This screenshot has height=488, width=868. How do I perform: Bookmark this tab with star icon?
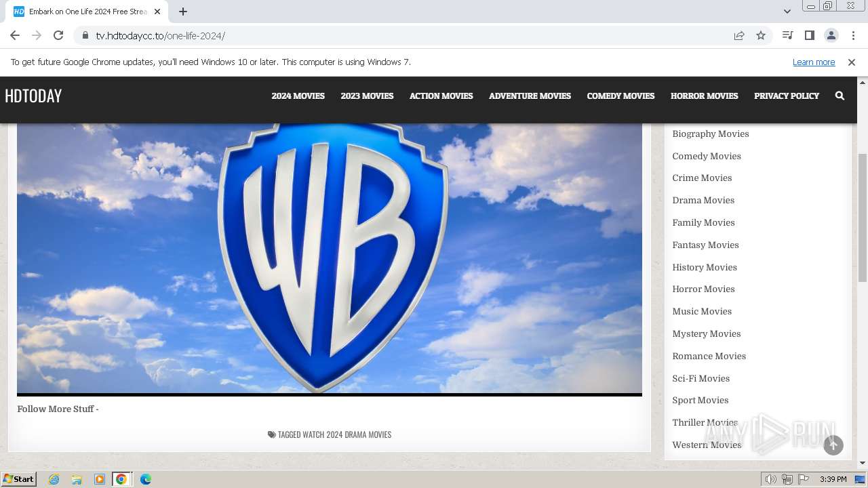pos(761,35)
